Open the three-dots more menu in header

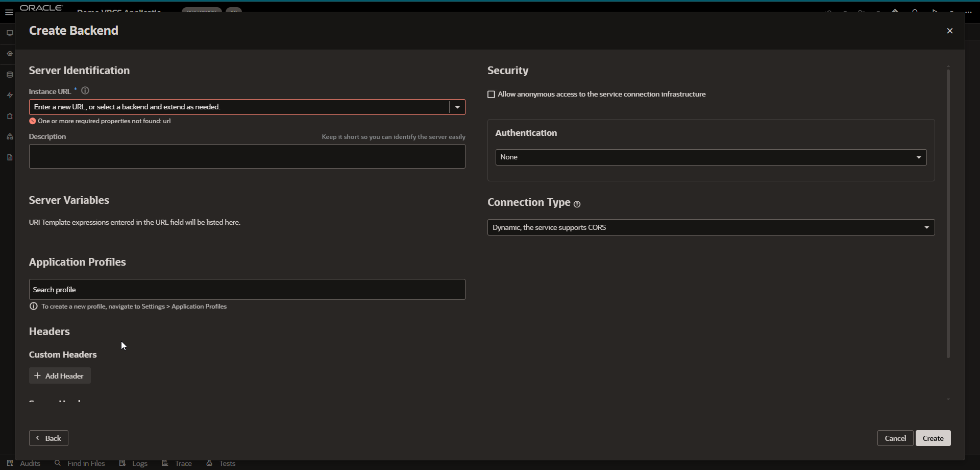coord(968,12)
